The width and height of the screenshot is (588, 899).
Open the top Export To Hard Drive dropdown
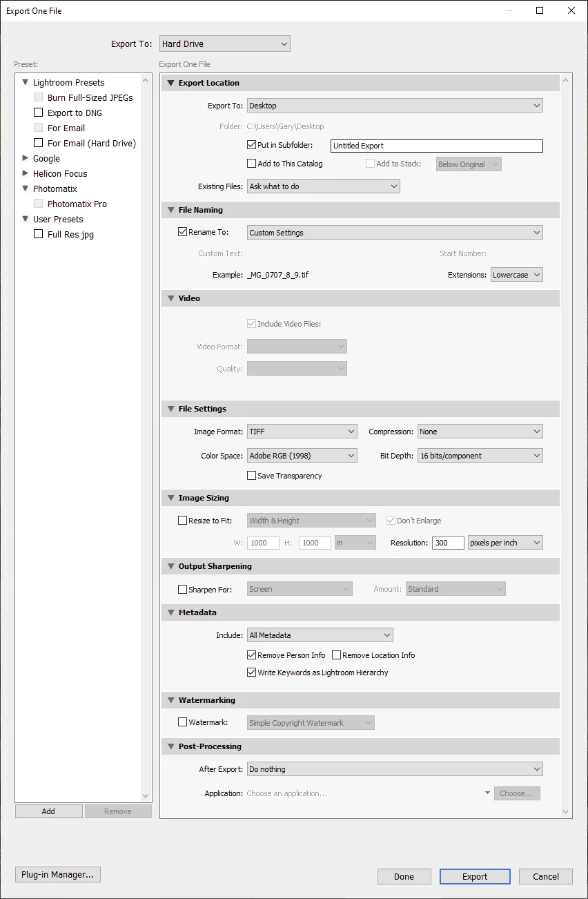click(x=225, y=43)
